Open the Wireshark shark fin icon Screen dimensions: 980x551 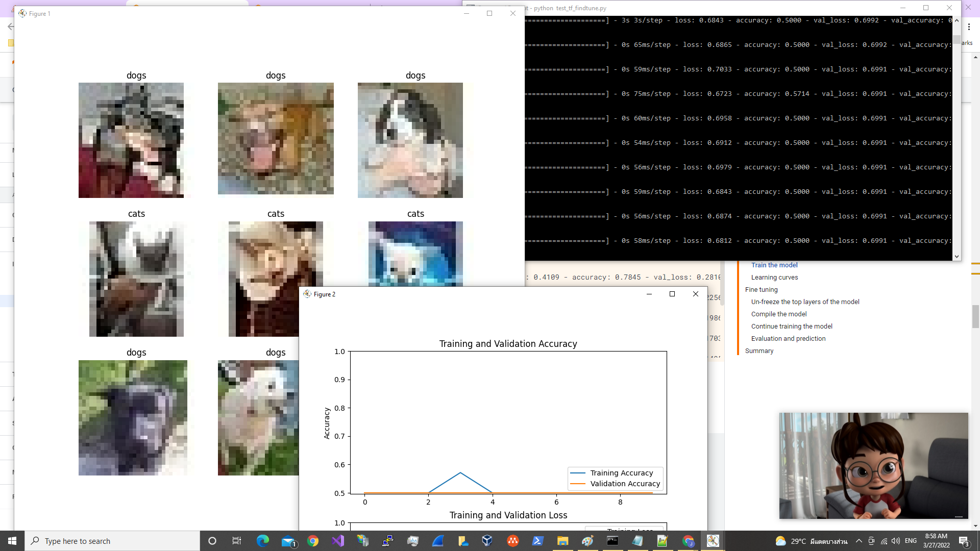click(438, 541)
